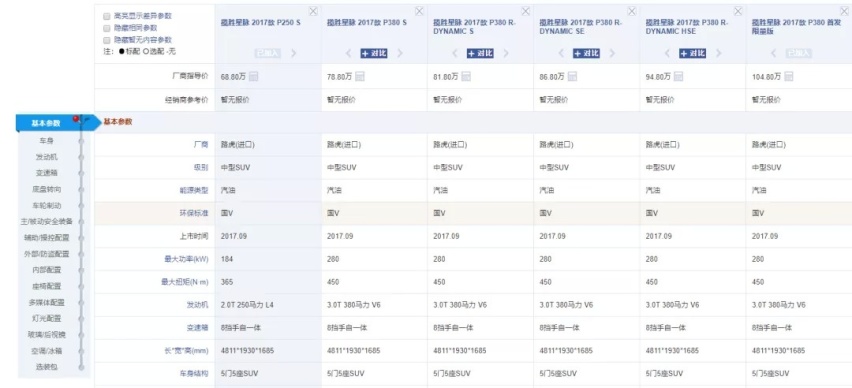Jump to 辅助/操控配置 section

pyautogui.click(x=46, y=238)
